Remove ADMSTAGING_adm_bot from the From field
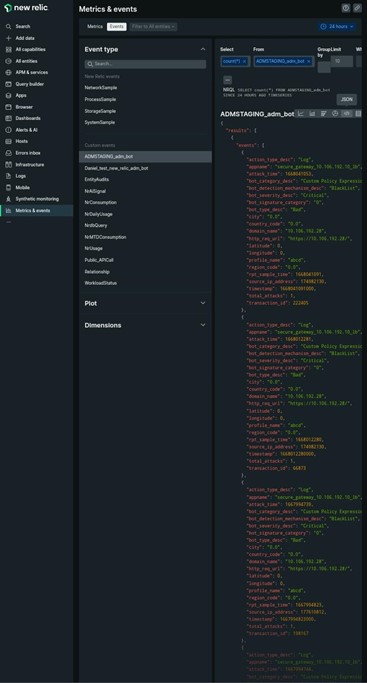Screen dimensions: 367x683 click(309, 61)
